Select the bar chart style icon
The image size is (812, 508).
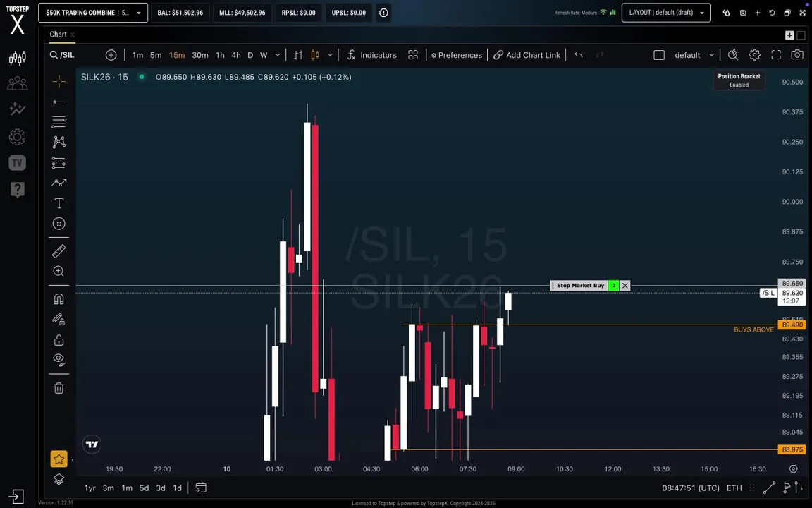click(298, 55)
